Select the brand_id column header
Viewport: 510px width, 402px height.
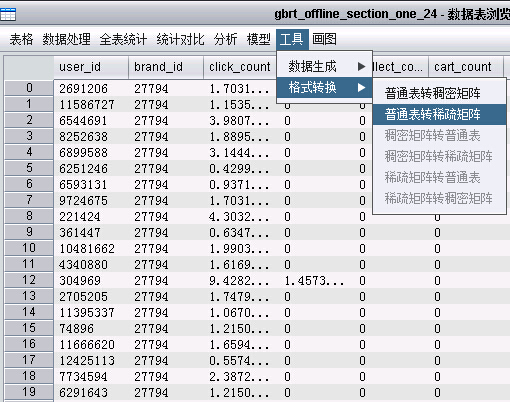pyautogui.click(x=166, y=67)
